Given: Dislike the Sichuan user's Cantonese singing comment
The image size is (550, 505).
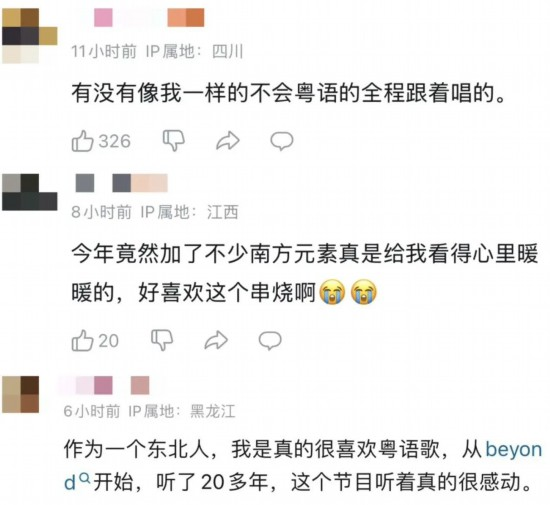Looking at the screenshot, I should 174,141.
